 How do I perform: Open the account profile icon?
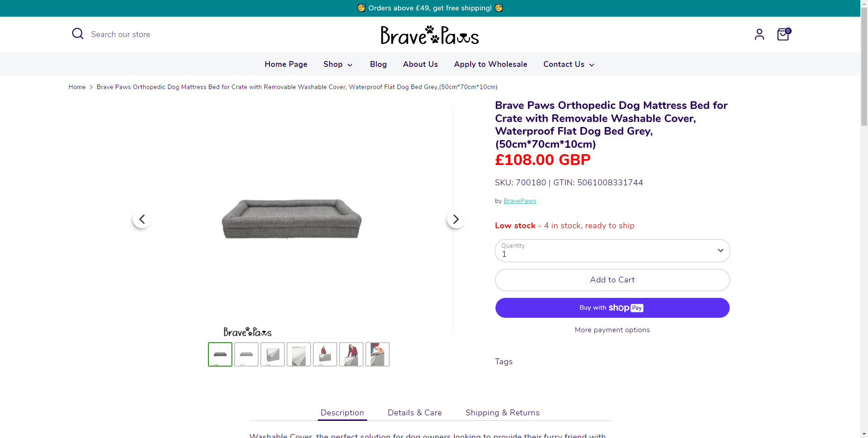point(759,34)
